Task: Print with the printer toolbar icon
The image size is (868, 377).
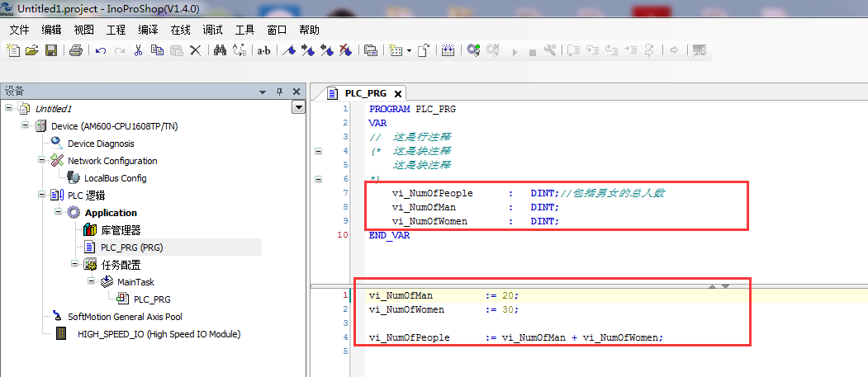Action: pos(76,50)
